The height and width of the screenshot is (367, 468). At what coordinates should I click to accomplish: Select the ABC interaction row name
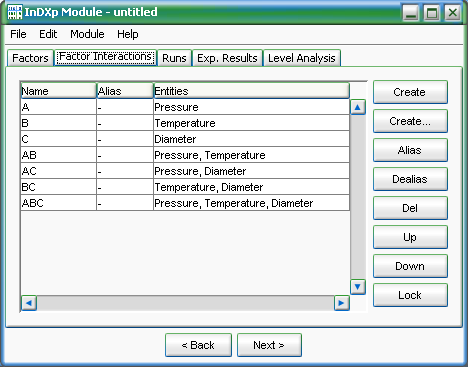click(58, 203)
